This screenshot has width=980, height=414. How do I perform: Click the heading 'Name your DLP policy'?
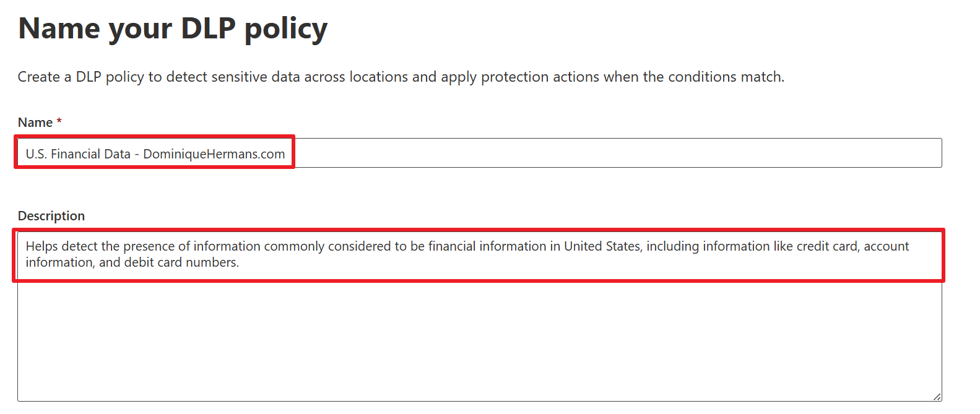tap(173, 27)
